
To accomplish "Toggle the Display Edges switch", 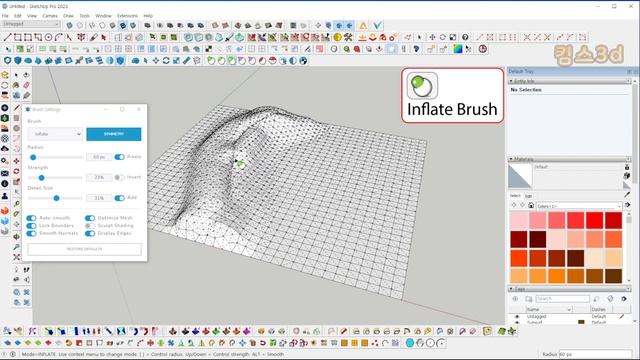I will [90, 233].
